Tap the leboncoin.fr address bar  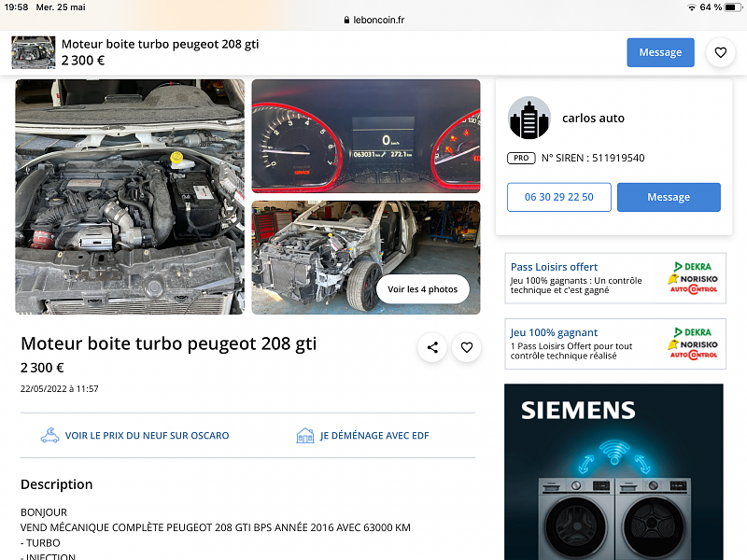click(373, 20)
